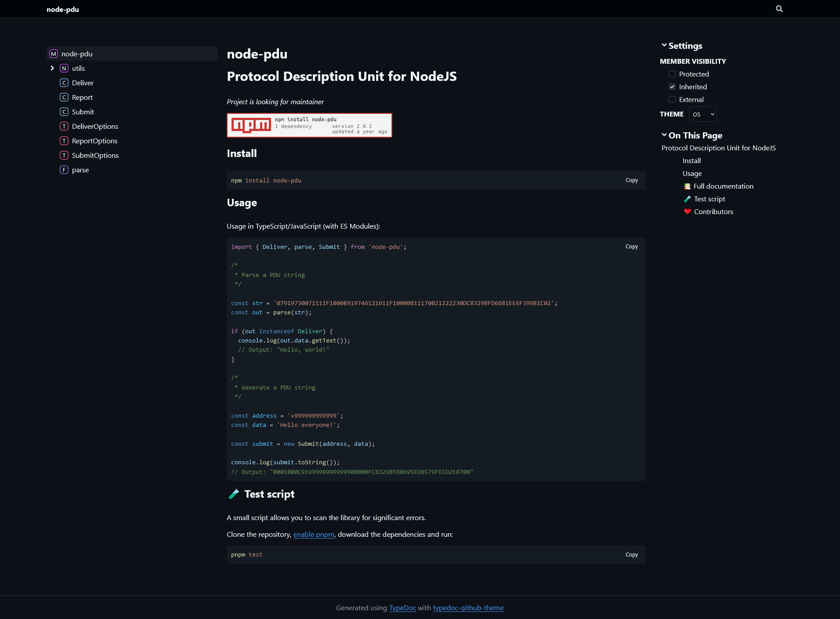
Task: Jump to Protocol Description Unit for NodeJS
Action: click(719, 148)
